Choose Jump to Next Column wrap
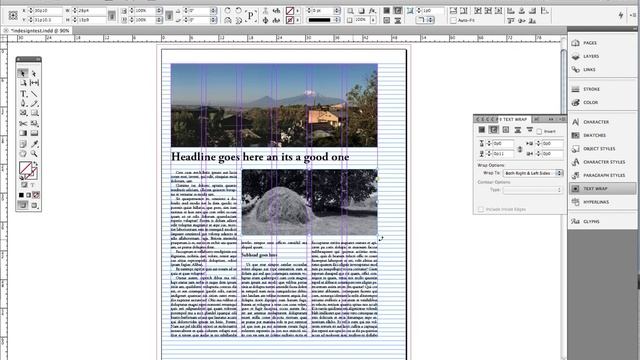This screenshot has height=360, width=640. tap(529, 130)
